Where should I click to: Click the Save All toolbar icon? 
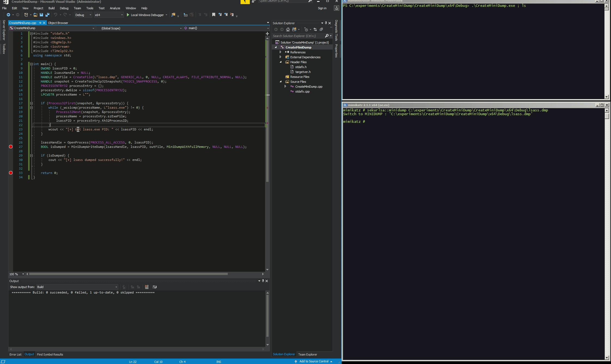pyautogui.click(x=47, y=15)
